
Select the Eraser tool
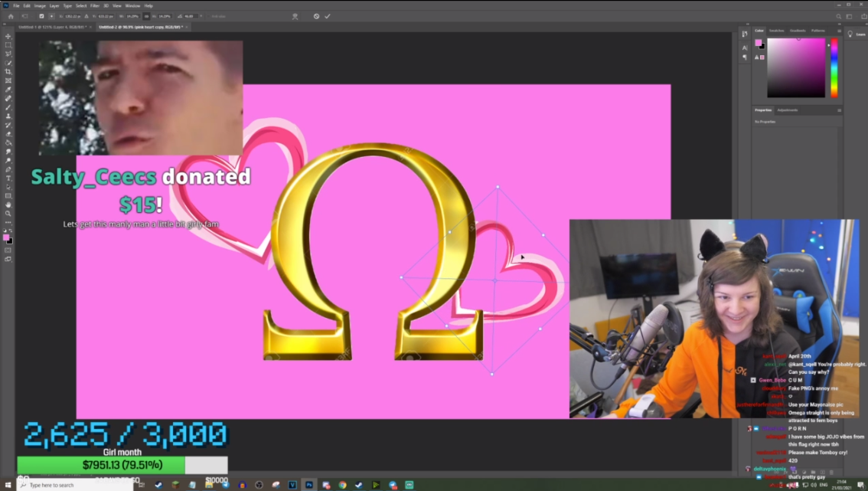[8, 133]
